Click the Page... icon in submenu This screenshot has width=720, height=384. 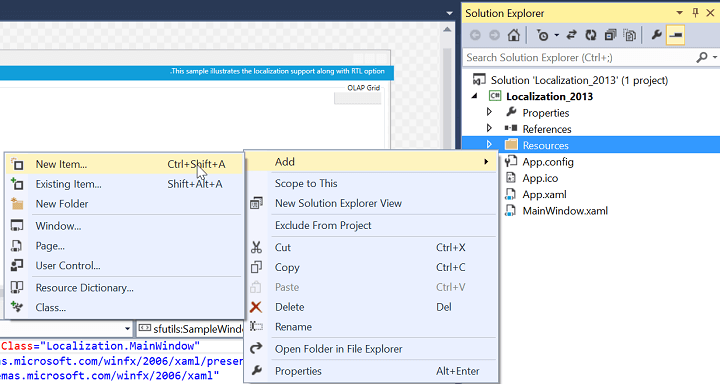(x=17, y=246)
